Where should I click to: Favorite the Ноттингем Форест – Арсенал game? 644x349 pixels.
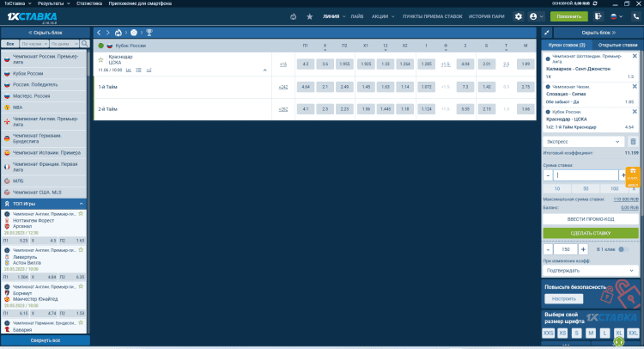[81, 214]
